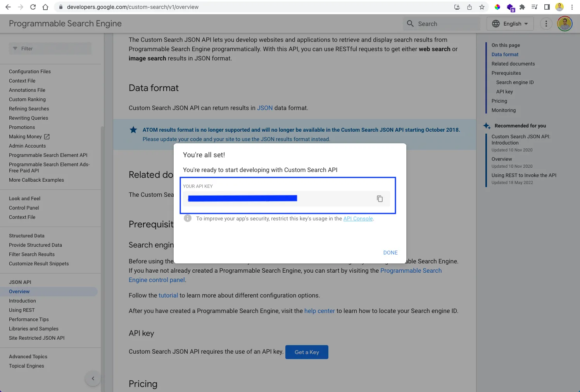The image size is (580, 392).
Task: Open the extensions puzzle icon
Action: (x=522, y=7)
